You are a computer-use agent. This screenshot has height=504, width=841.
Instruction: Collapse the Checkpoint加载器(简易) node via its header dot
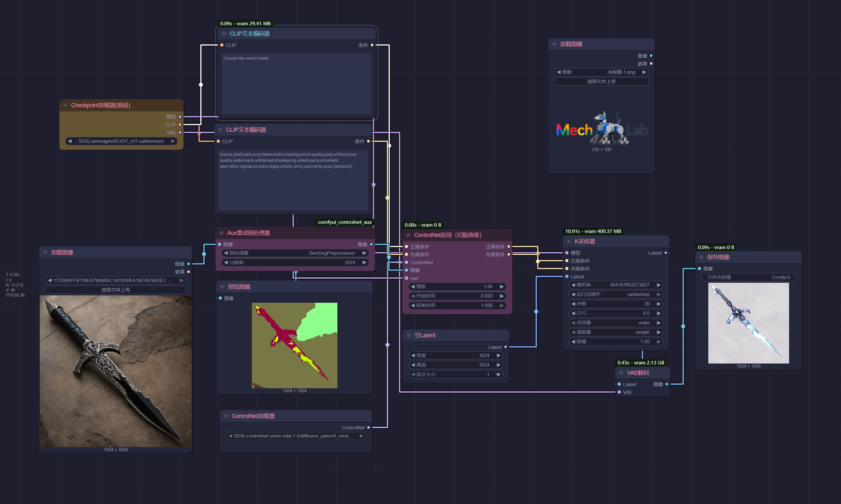(x=65, y=105)
